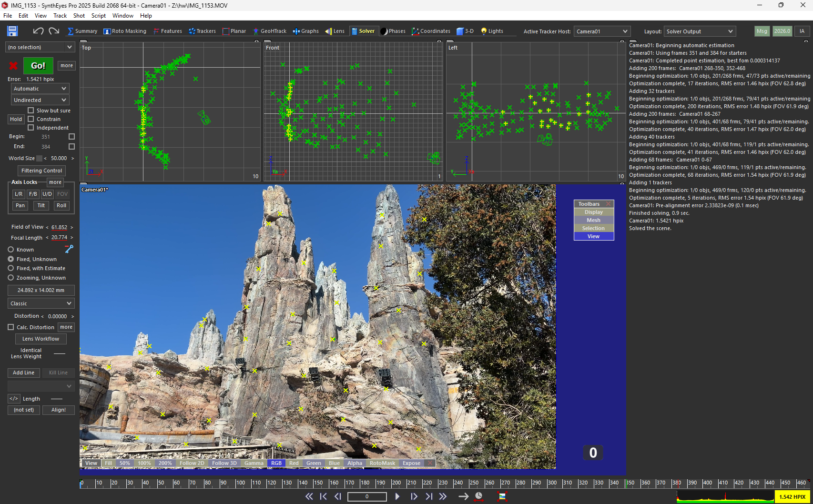Go to previous key frame icon
This screenshot has height=504, width=813.
[x=324, y=496]
